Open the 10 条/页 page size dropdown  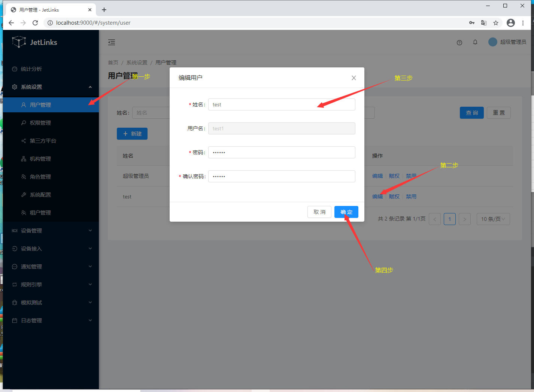click(493, 219)
